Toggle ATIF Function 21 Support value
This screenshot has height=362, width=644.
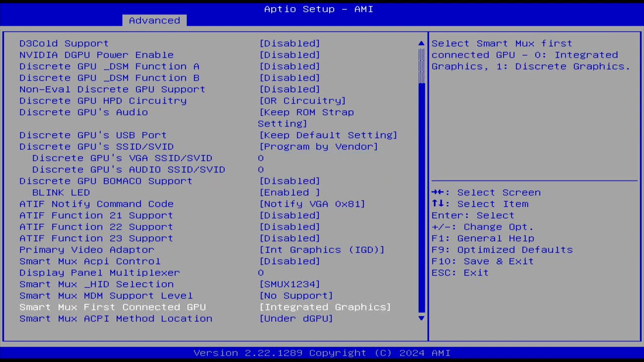(x=290, y=215)
